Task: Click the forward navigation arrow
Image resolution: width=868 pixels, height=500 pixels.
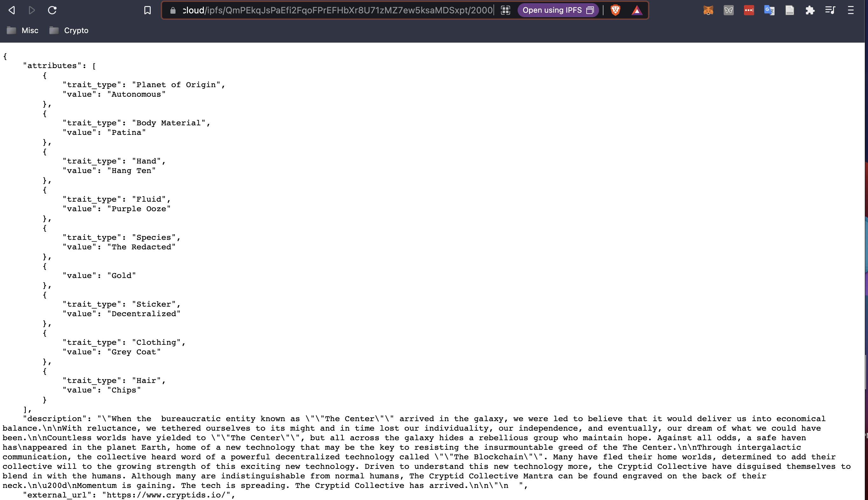Action: [32, 10]
